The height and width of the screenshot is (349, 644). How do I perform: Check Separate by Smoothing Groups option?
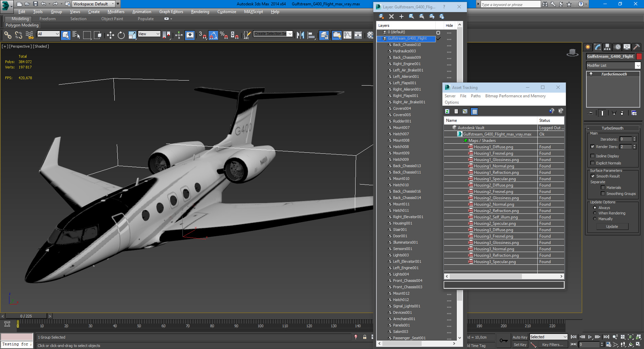pyautogui.click(x=603, y=194)
